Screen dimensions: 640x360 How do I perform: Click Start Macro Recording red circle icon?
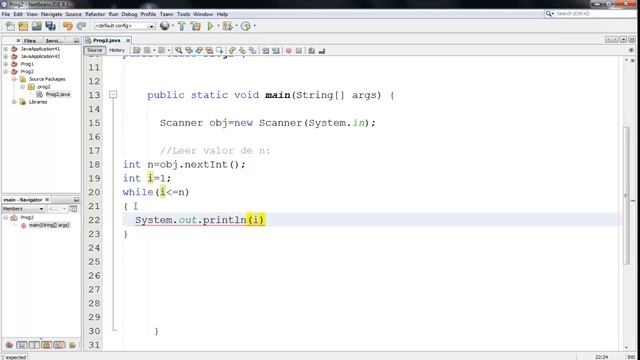point(289,51)
